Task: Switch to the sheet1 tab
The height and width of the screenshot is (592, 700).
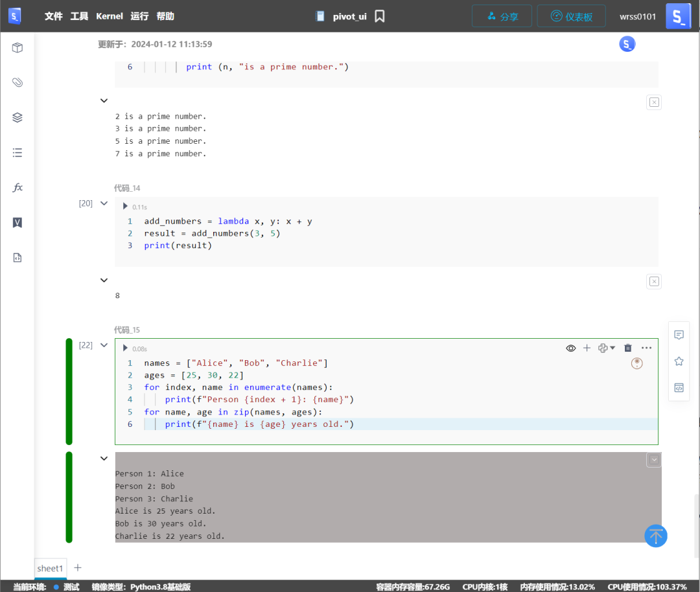Action: [51, 568]
